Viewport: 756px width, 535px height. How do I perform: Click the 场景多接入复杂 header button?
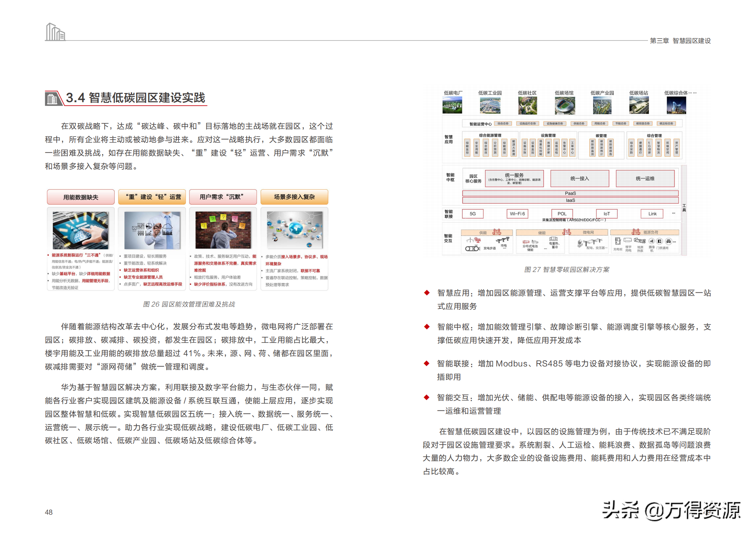(x=294, y=197)
